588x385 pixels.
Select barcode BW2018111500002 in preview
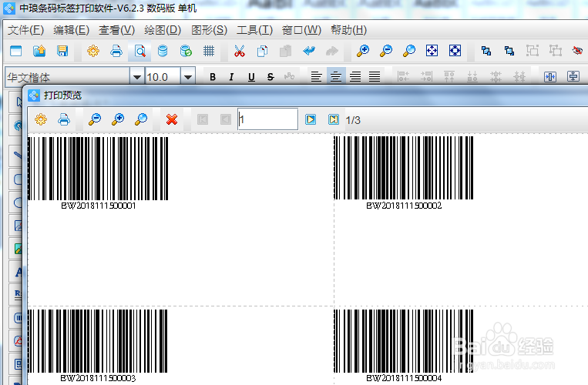click(404, 172)
